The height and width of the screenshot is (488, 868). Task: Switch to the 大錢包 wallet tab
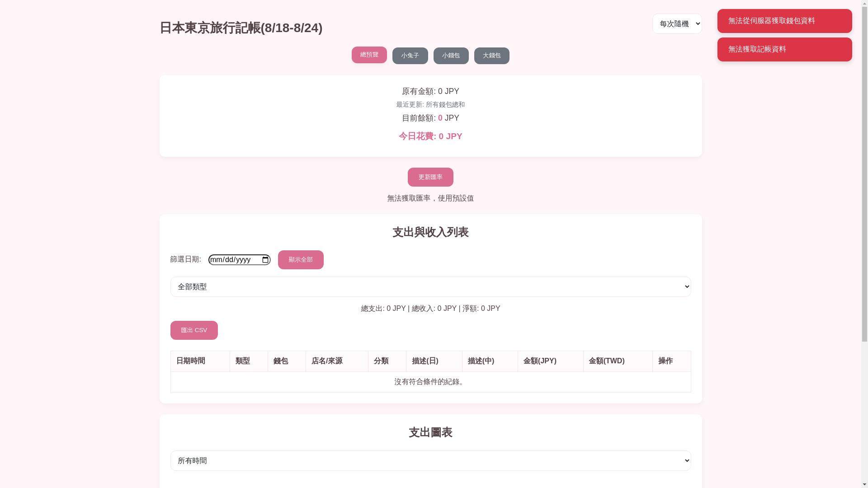click(491, 56)
